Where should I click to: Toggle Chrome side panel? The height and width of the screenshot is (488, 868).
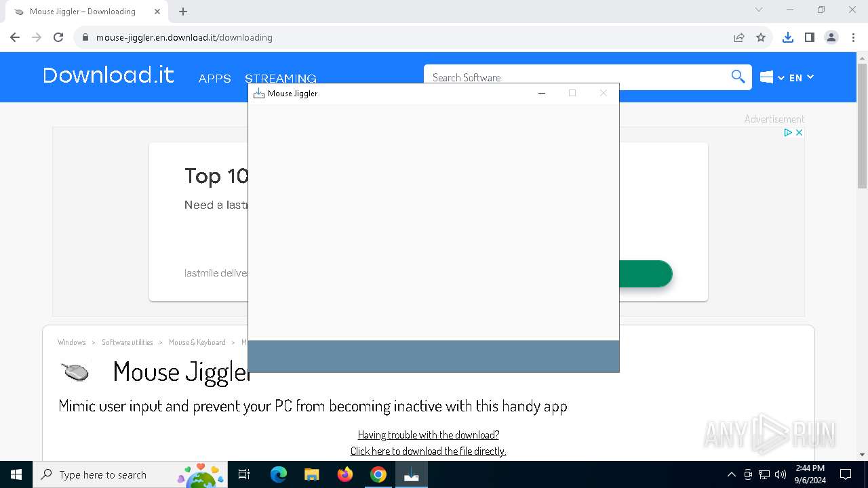809,37
